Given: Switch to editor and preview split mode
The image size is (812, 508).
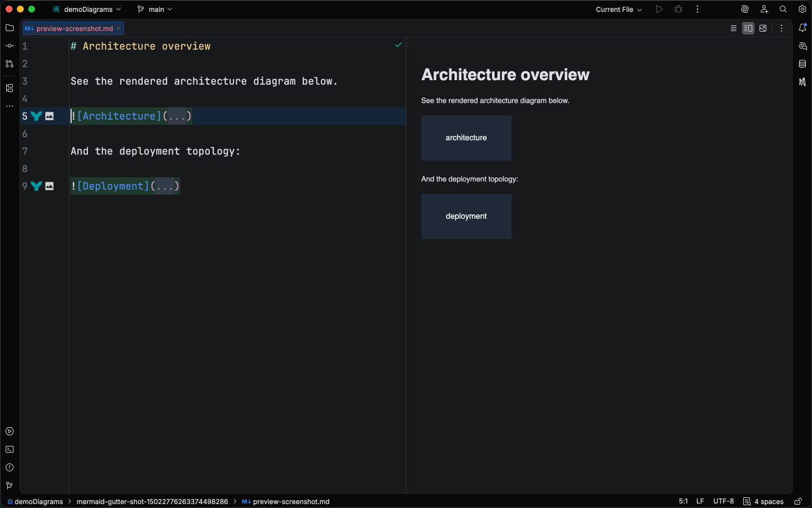Looking at the screenshot, I should point(748,28).
